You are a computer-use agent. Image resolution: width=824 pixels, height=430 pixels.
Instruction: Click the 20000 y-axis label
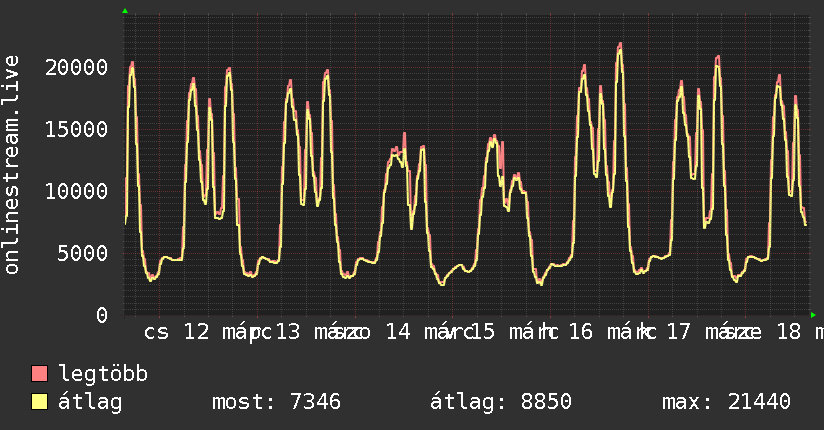click(x=76, y=67)
